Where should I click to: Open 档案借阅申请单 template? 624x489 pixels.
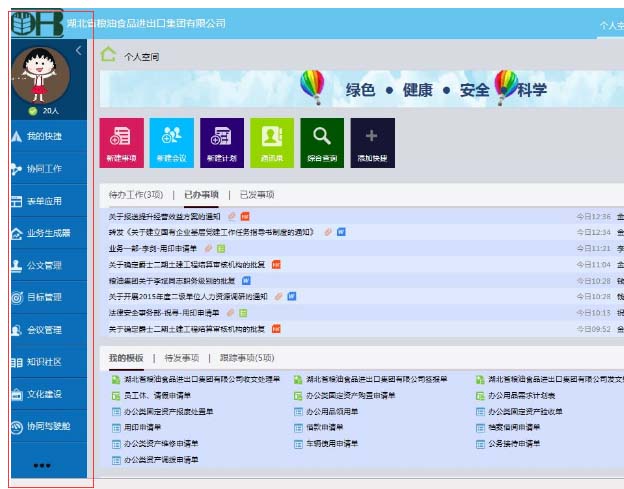tap(514, 427)
